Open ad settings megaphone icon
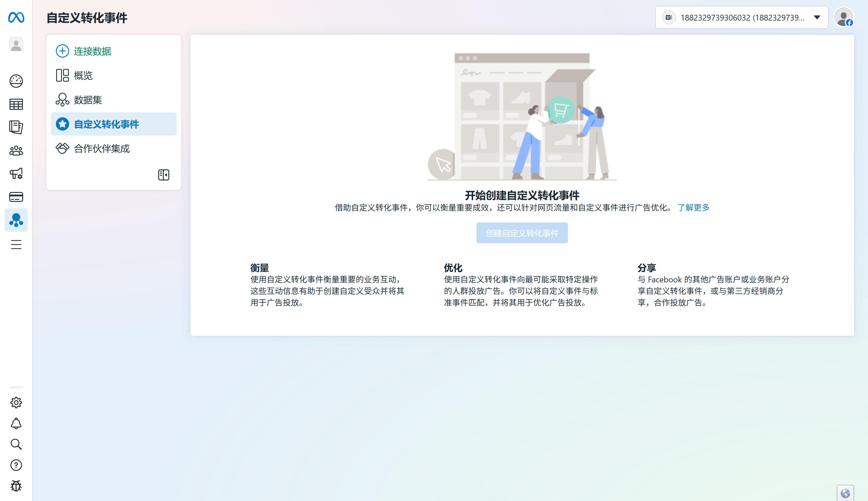868x501 pixels. (x=16, y=173)
